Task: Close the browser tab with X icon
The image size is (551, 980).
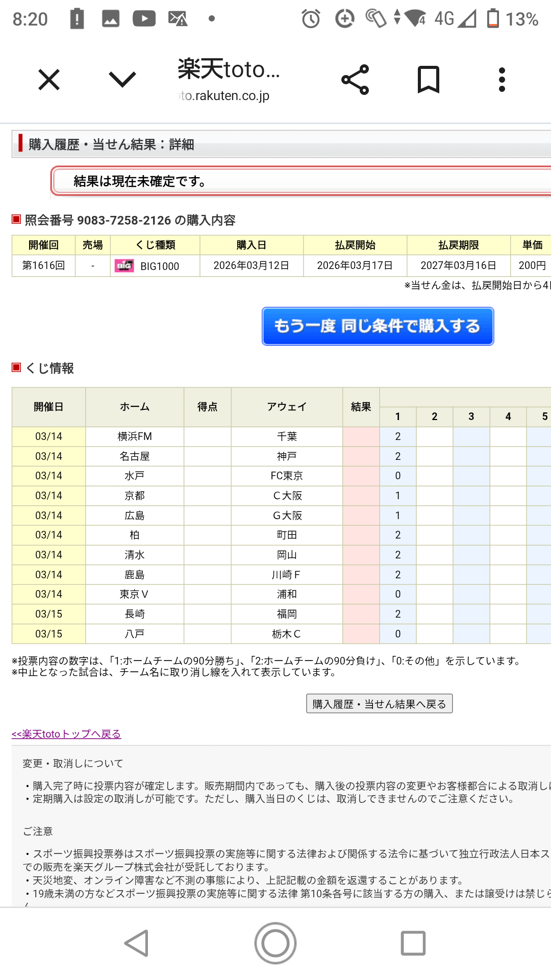Action: 49,80
